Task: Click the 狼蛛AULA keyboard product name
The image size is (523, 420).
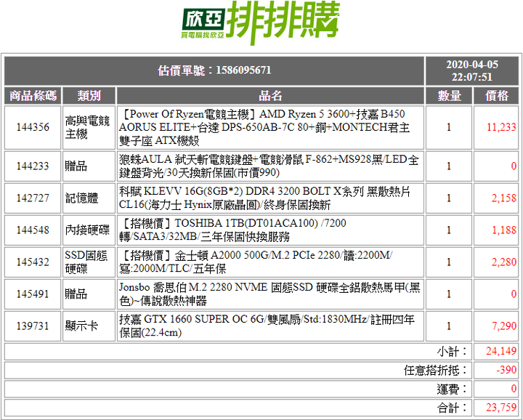Action: point(269,166)
